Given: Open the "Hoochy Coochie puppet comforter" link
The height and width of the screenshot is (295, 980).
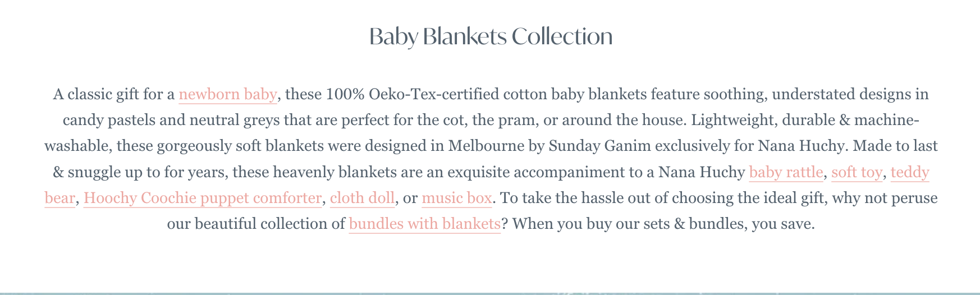Looking at the screenshot, I should click(x=203, y=199).
